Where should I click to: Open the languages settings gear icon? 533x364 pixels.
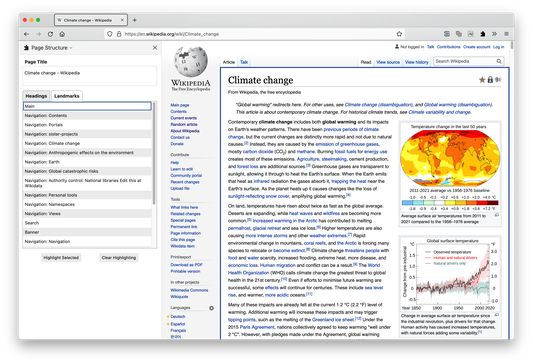(x=211, y=308)
